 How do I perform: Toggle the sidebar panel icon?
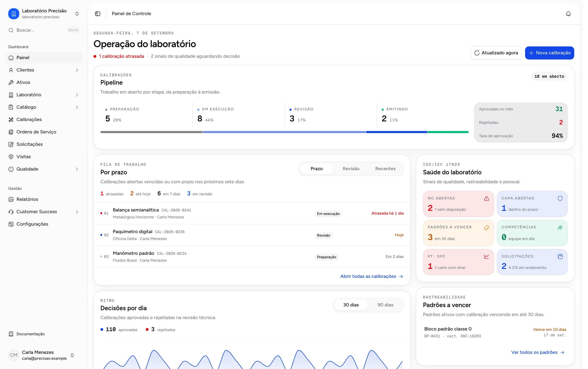[98, 14]
